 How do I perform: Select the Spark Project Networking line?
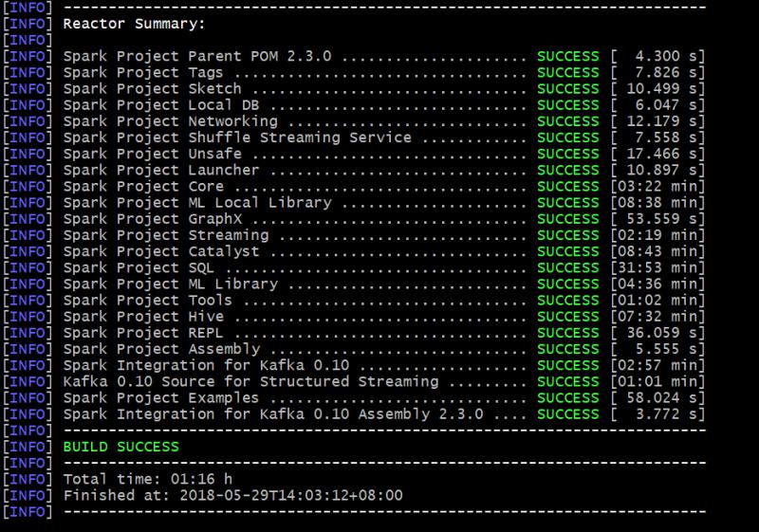(170, 121)
